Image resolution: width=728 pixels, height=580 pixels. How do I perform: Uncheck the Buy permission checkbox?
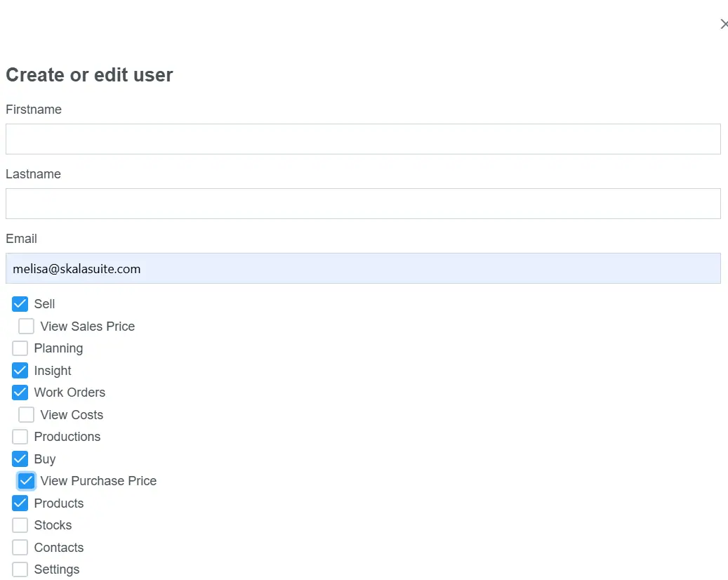[20, 459]
